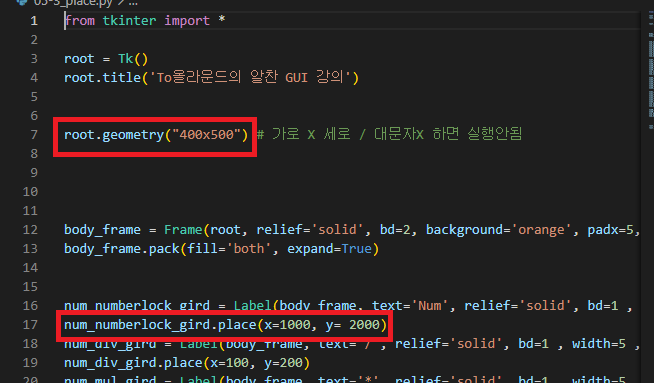Image resolution: width=654 pixels, height=383 pixels.
Task: Click 'expand=True' on line 13
Action: [x=329, y=249]
